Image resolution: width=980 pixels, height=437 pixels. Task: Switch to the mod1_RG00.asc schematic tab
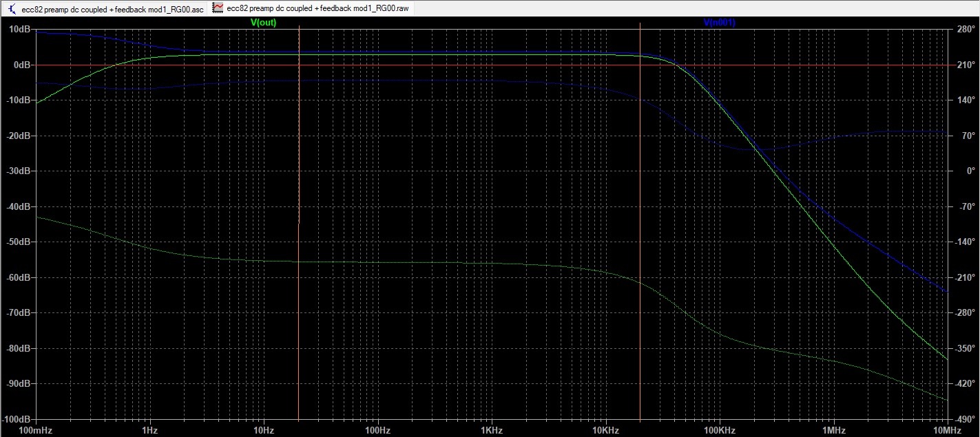point(105,8)
